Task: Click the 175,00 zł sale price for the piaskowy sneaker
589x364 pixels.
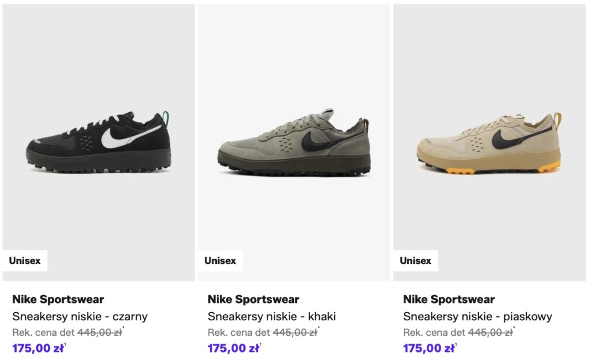Action: coord(429,348)
